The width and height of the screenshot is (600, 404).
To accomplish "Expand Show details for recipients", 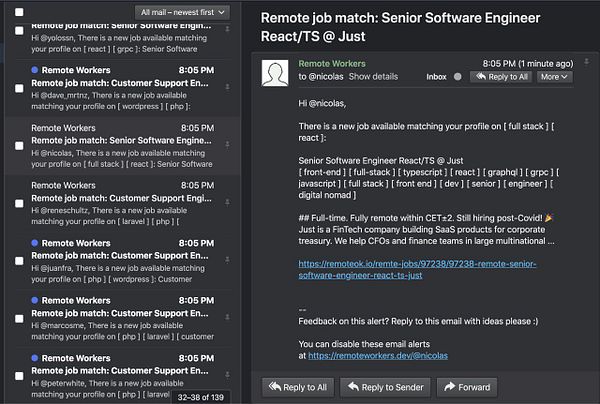I will pyautogui.click(x=373, y=76).
